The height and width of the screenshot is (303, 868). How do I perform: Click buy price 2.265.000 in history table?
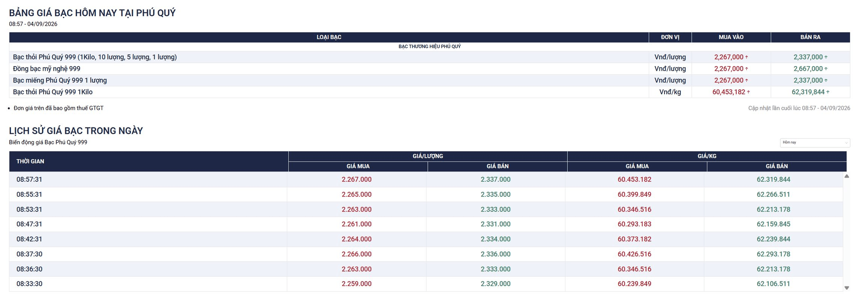tap(356, 195)
